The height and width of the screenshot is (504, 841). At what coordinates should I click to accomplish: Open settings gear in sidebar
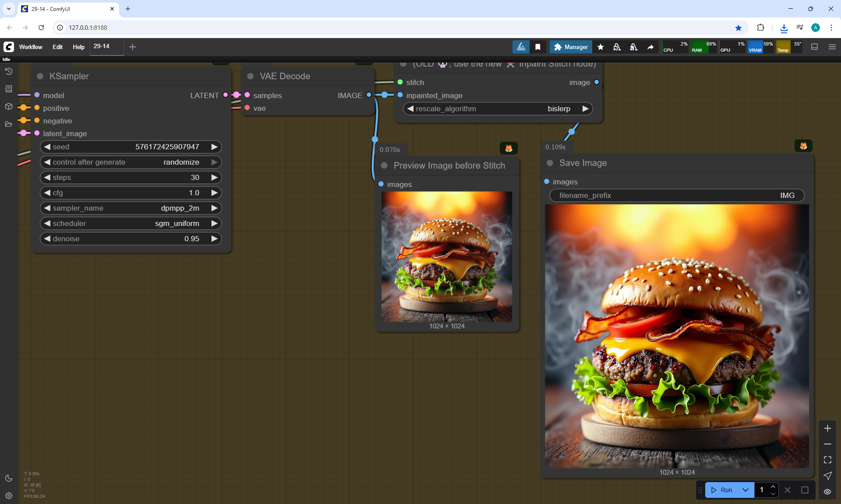click(8, 496)
